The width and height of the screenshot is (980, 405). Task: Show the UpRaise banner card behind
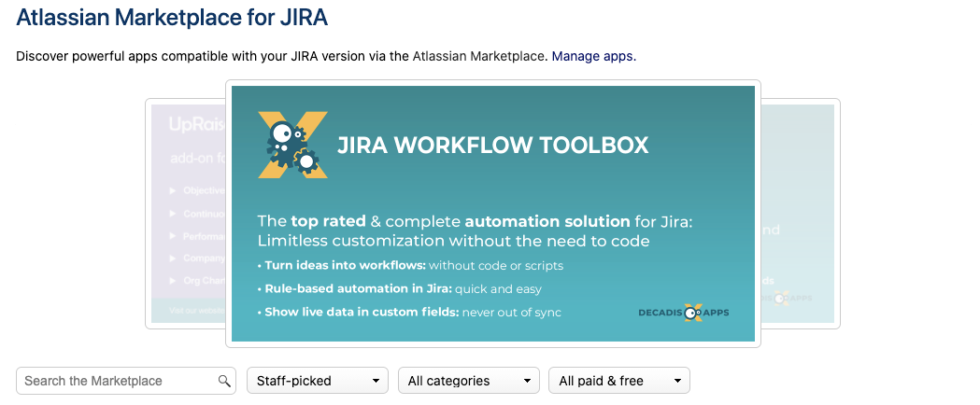point(186,214)
